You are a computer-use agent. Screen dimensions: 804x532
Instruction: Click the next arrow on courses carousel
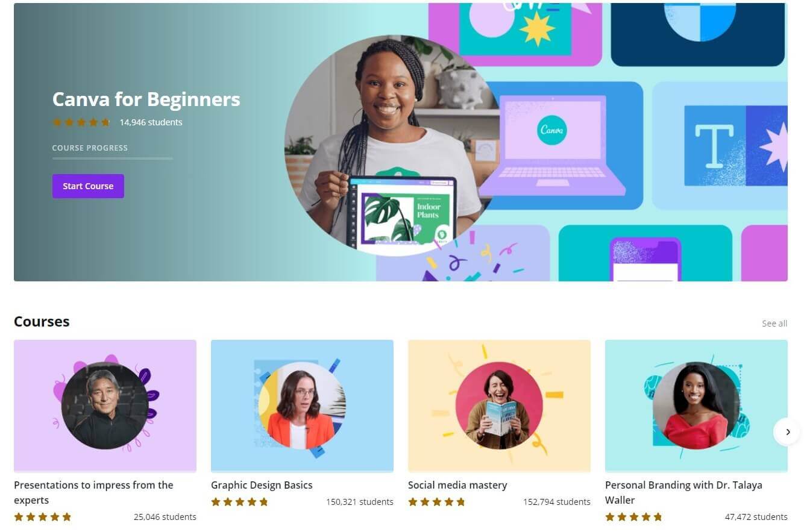point(787,431)
